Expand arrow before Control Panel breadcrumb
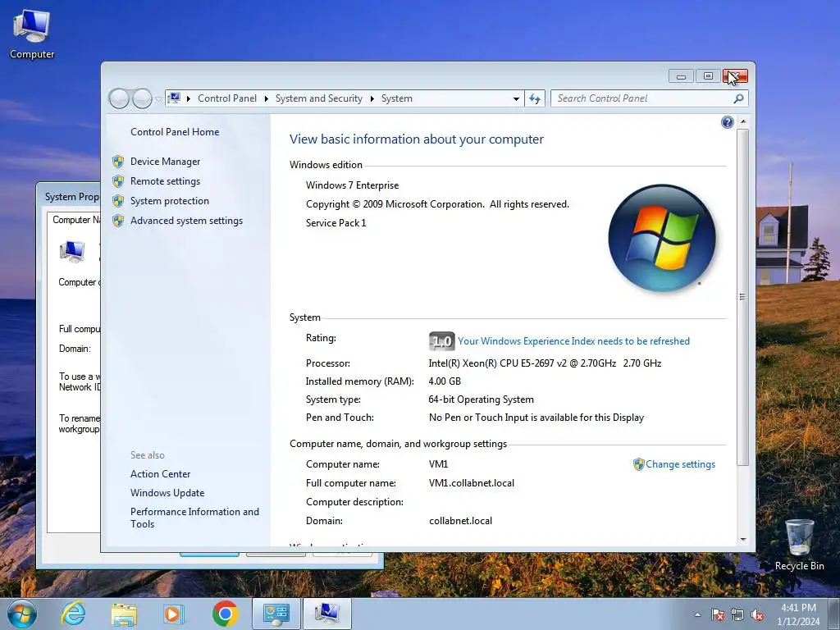Image resolution: width=840 pixels, height=630 pixels. point(189,98)
